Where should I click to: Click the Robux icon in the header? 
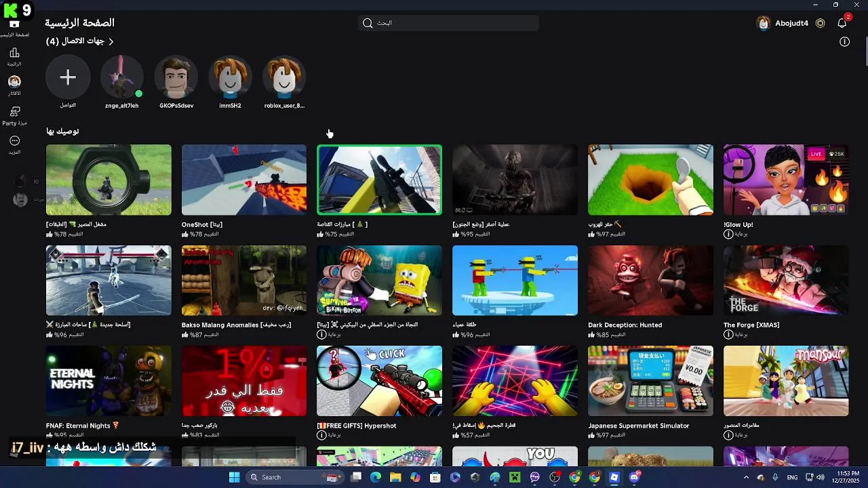tap(820, 23)
